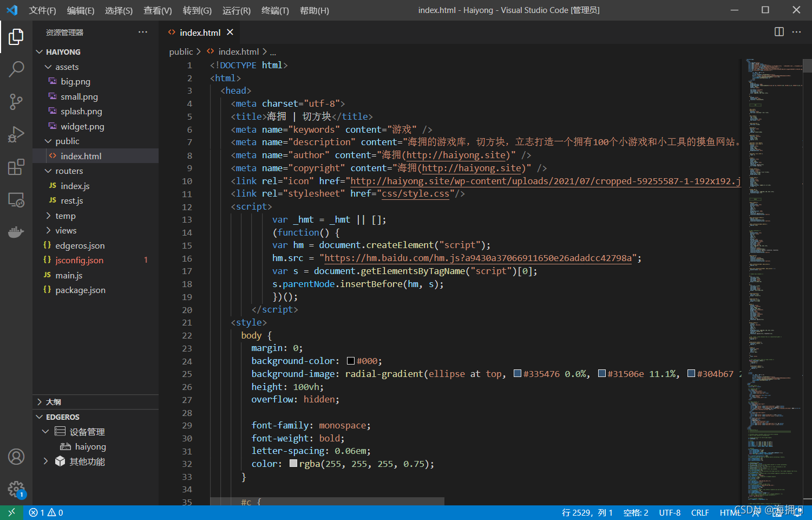
Task: Open the 终端(T) menu
Action: pyautogui.click(x=275, y=10)
